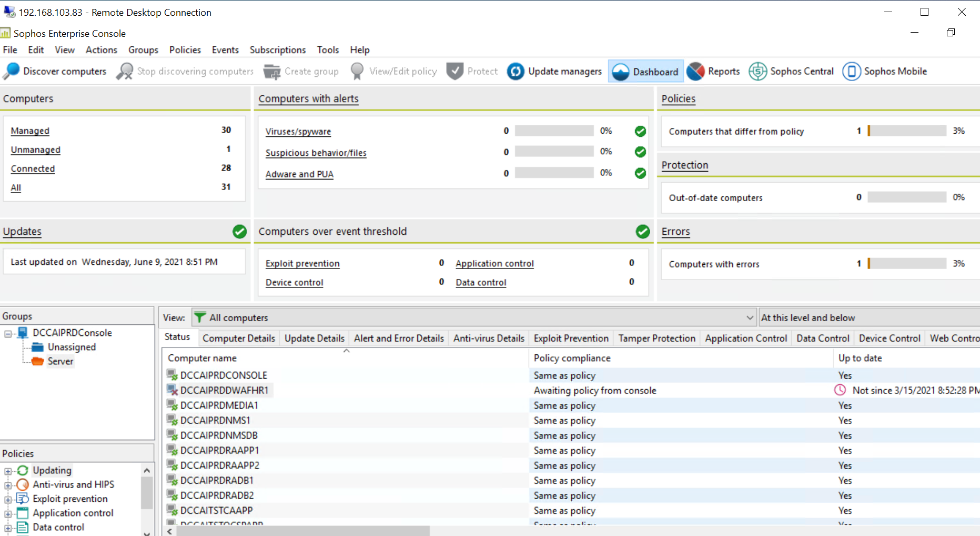Click green check icon in Updates header
Screen dimensions: 980x536
tap(239, 231)
